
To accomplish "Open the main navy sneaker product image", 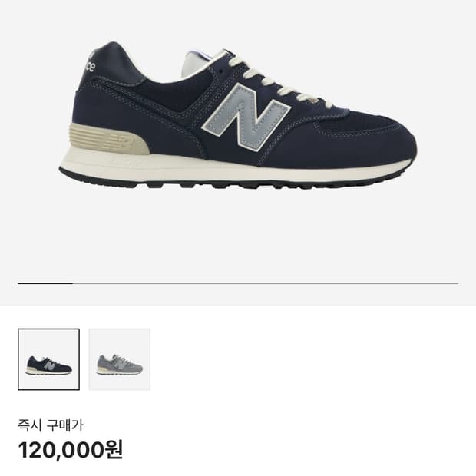I will pyautogui.click(x=238, y=115).
